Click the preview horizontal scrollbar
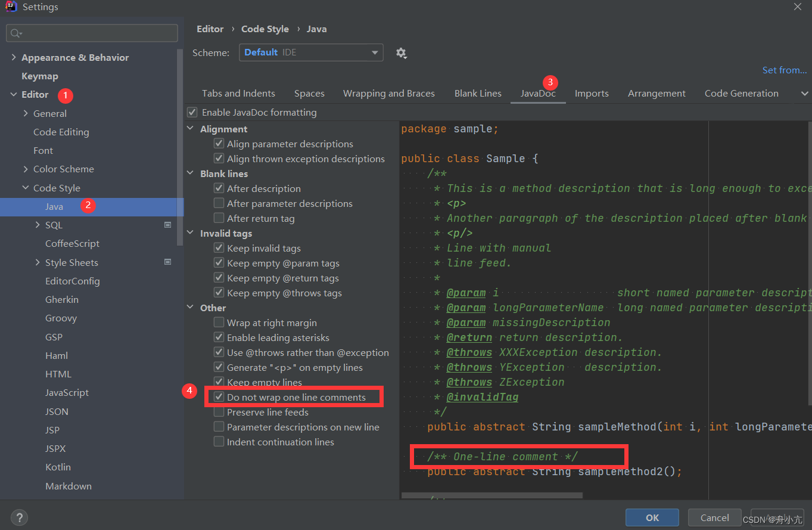The width and height of the screenshot is (812, 530). pos(492,495)
